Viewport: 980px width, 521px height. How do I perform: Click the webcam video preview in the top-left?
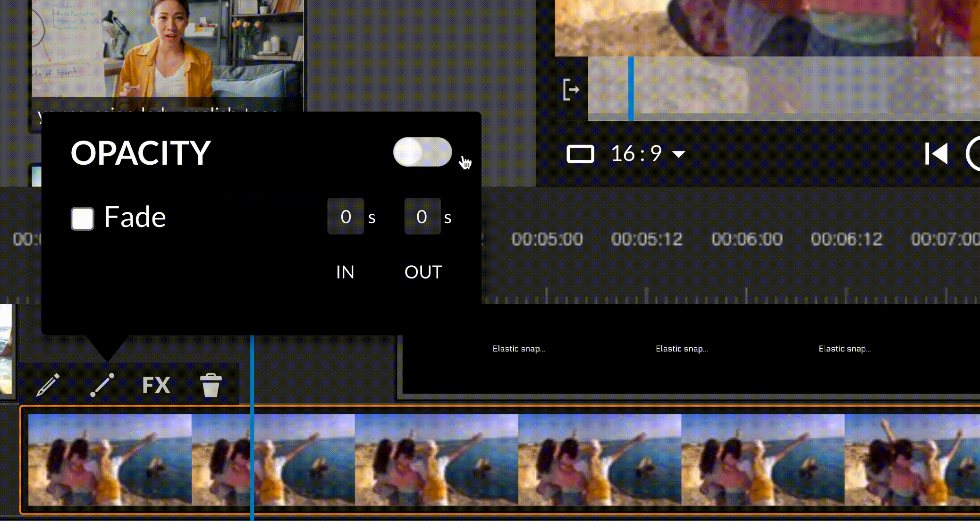165,52
